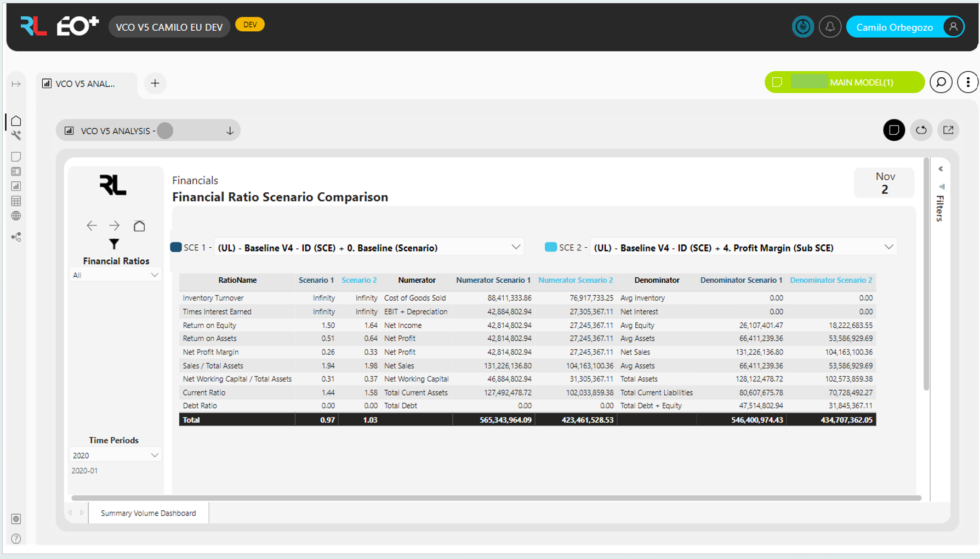Open search next to MAIN MODEL
980x559 pixels.
click(x=941, y=82)
